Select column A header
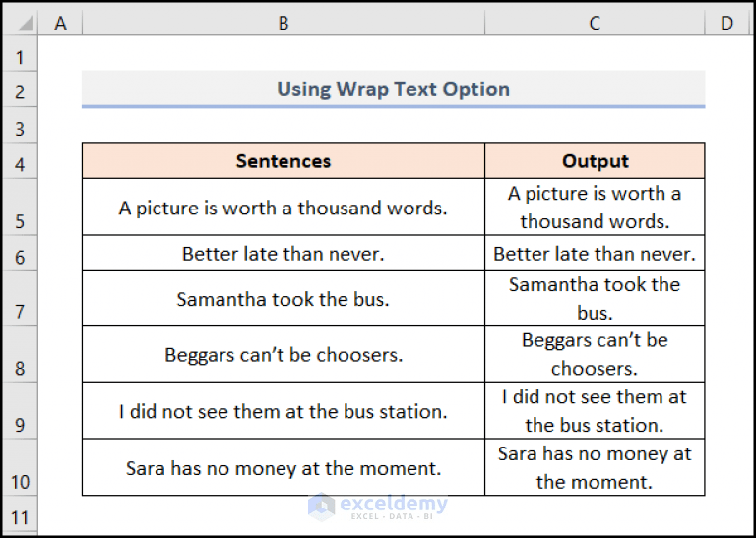756x538 pixels. point(60,23)
